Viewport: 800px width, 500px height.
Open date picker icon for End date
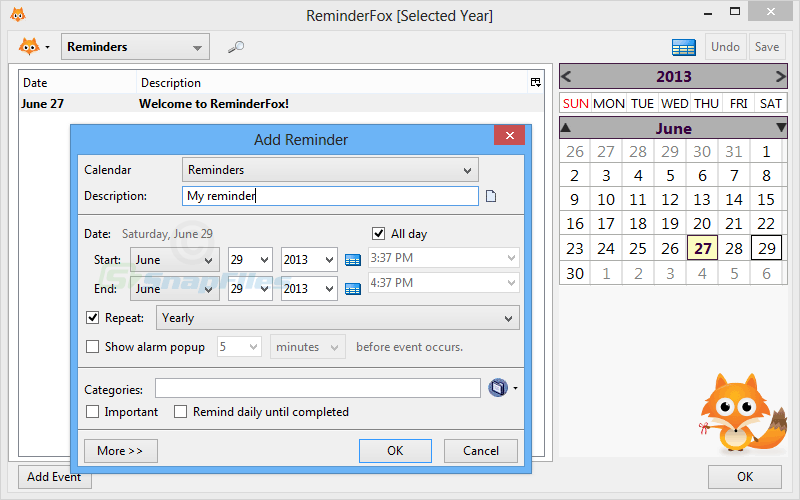pyautogui.click(x=353, y=289)
